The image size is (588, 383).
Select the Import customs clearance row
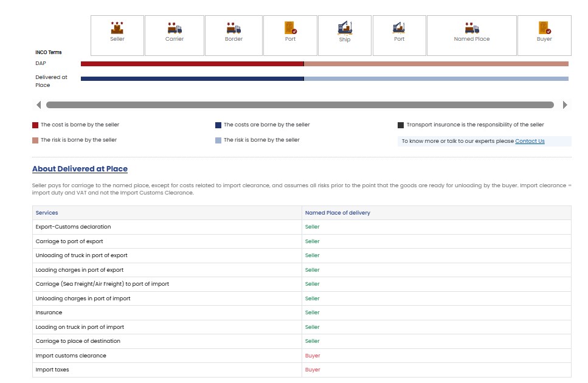pos(71,356)
